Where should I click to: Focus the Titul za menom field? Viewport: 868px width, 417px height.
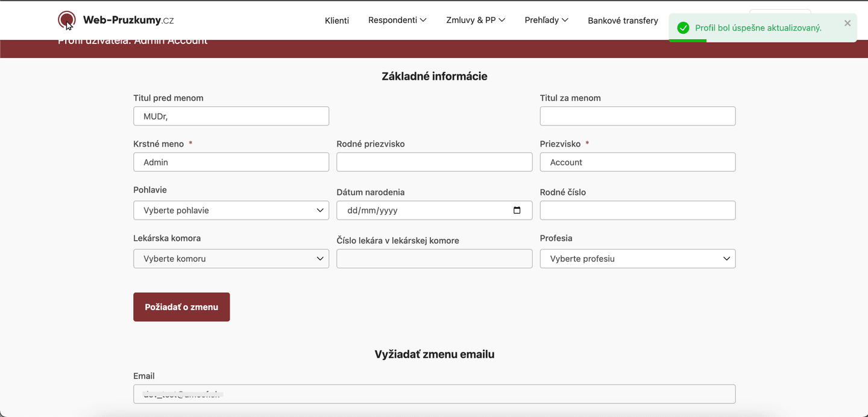(638, 116)
